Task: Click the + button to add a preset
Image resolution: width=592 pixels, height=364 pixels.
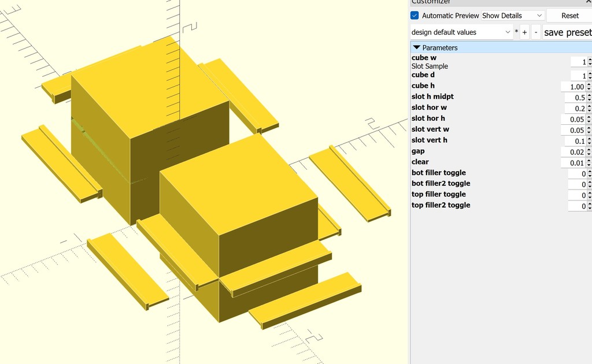Action: [x=524, y=32]
